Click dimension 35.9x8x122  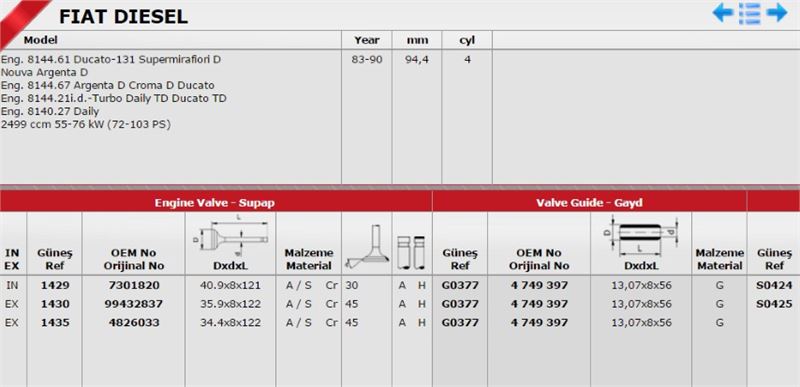230,304
